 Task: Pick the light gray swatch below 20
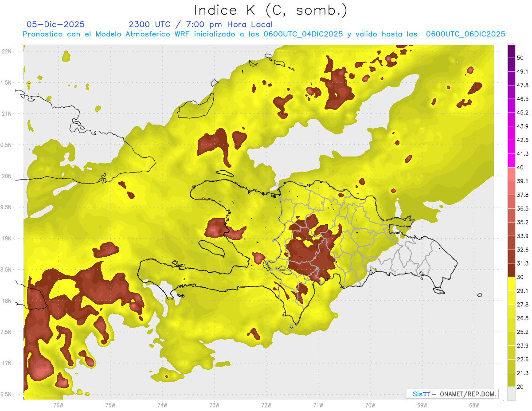[511, 393]
